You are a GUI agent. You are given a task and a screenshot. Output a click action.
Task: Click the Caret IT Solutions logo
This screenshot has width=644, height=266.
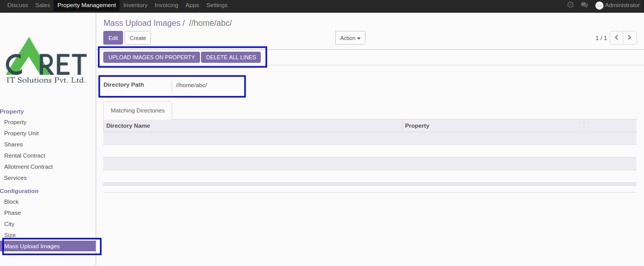coord(46,62)
